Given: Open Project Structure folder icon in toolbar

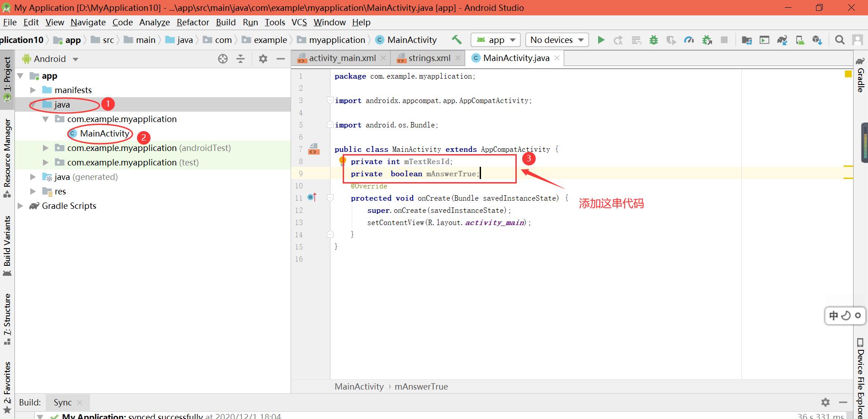Looking at the screenshot, I should (747, 40).
